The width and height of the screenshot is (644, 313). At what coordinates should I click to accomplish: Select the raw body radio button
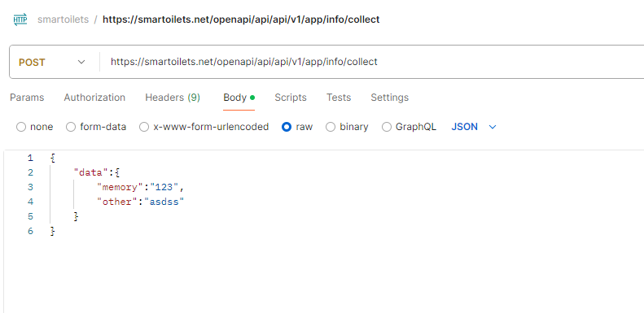287,127
